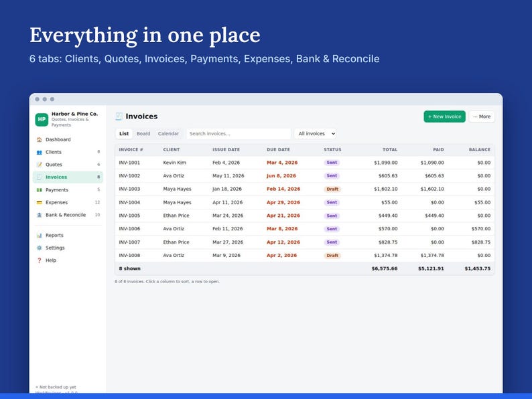Open Help in the sidebar

(68, 260)
